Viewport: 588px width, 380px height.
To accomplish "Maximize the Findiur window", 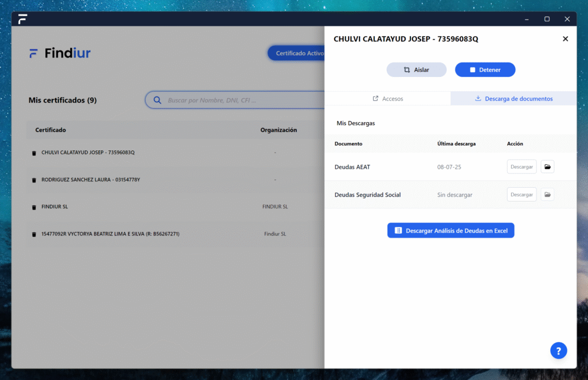I will [547, 19].
